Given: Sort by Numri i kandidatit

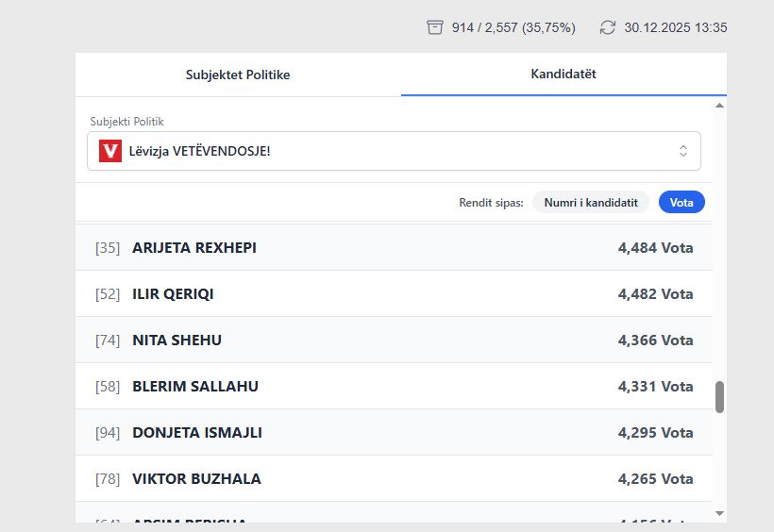Looking at the screenshot, I should [x=591, y=202].
